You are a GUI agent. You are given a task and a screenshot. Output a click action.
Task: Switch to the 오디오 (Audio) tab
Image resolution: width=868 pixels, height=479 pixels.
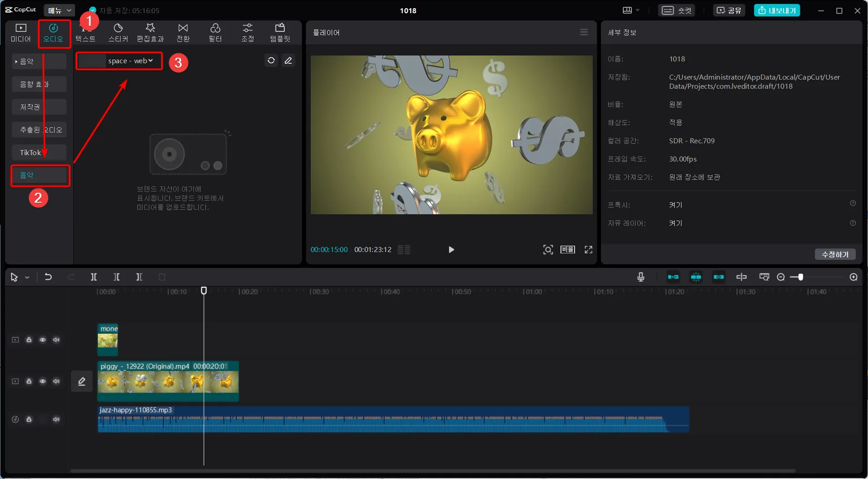(53, 33)
